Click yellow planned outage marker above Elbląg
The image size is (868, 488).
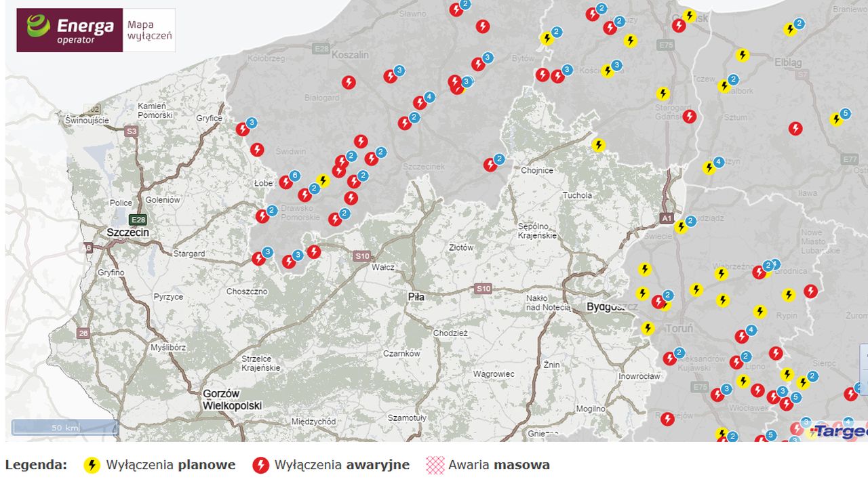[x=743, y=55]
